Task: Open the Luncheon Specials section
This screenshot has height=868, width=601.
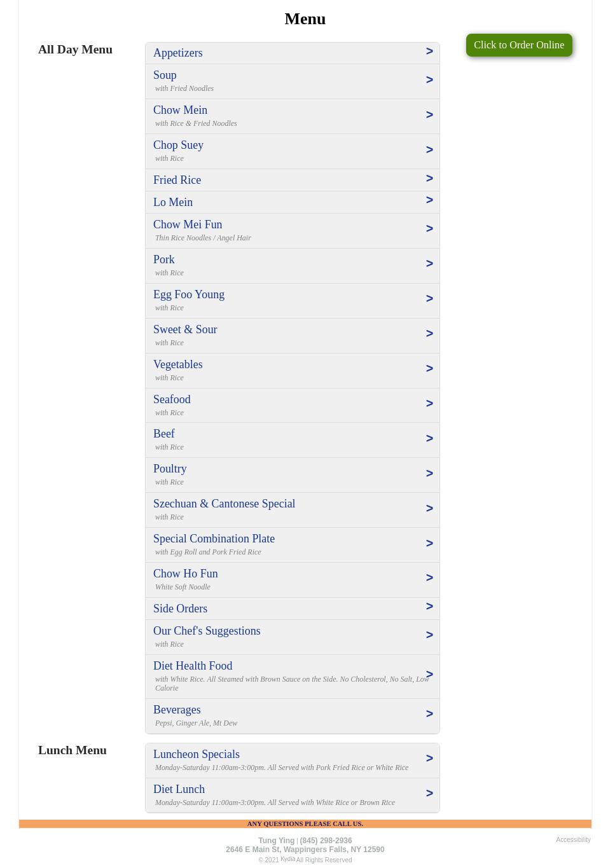Action: pos(197,754)
